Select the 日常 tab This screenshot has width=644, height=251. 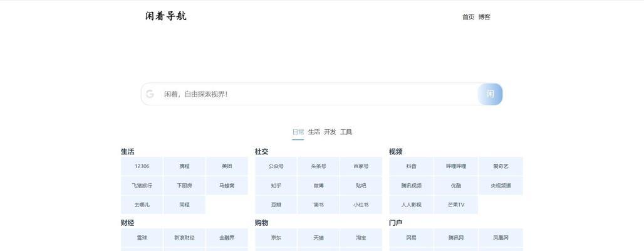coord(298,132)
